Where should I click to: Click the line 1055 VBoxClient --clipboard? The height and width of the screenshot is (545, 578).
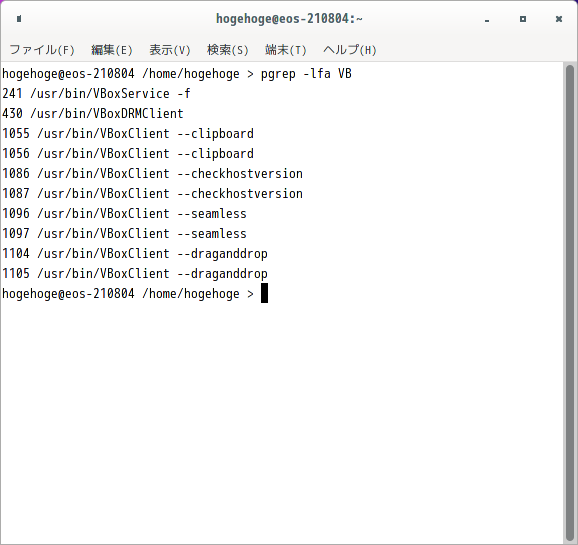coord(128,133)
